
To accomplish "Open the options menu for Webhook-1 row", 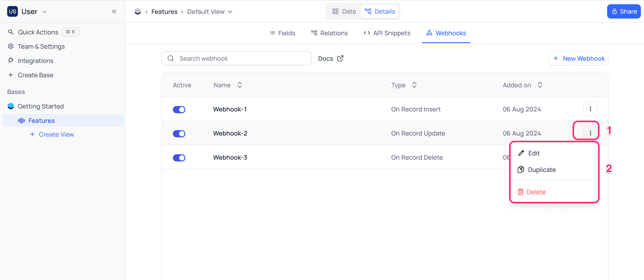I will tap(591, 109).
